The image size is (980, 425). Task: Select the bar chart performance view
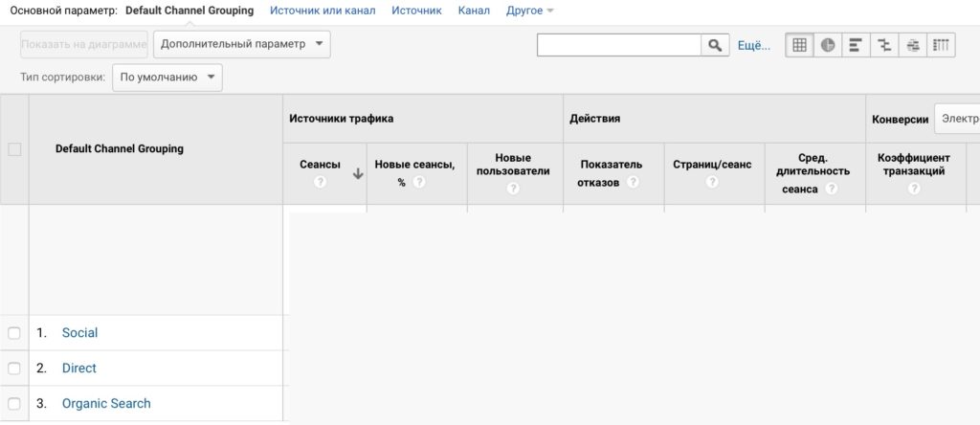tap(856, 45)
